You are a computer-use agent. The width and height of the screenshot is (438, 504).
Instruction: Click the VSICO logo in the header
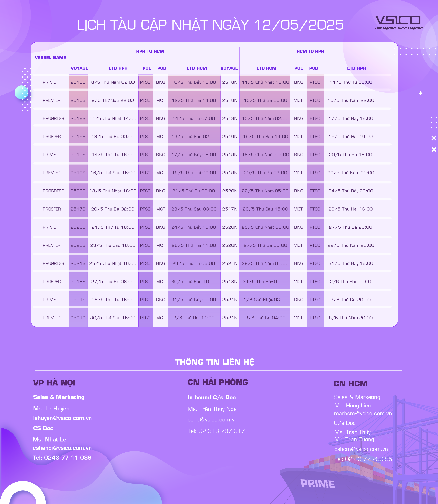pos(398,22)
